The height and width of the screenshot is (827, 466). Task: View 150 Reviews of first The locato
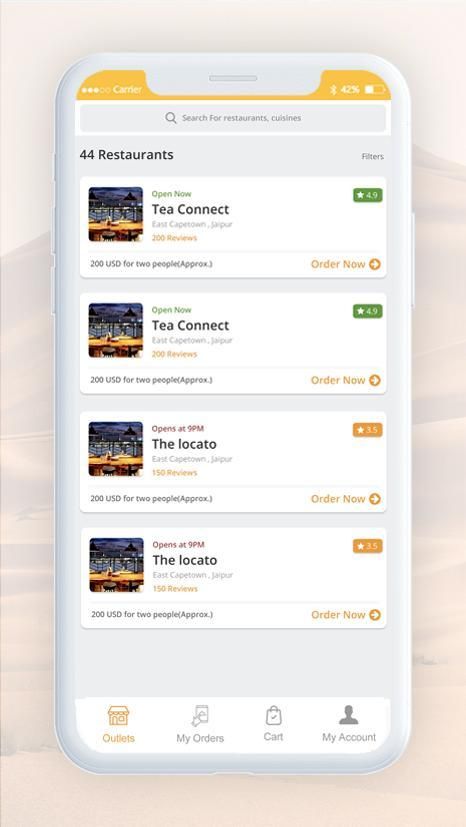click(x=174, y=473)
